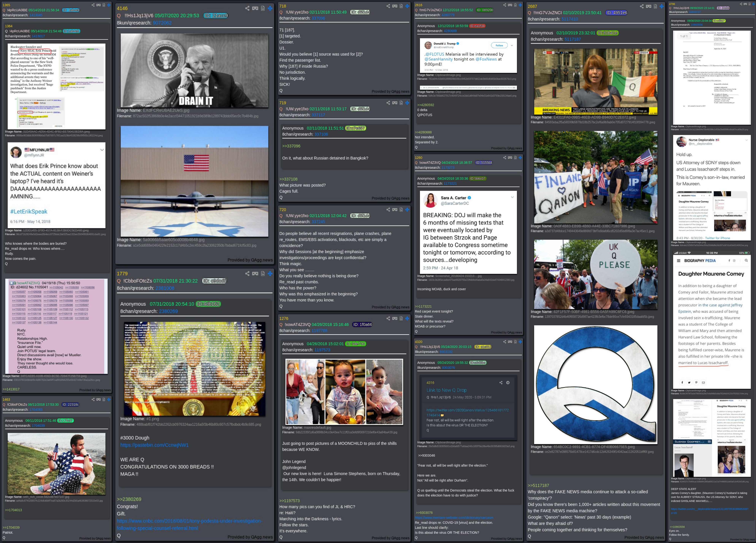Screen dimensions: 756x543
Task: Click the document icon on post 2687
Action: [655, 6]
